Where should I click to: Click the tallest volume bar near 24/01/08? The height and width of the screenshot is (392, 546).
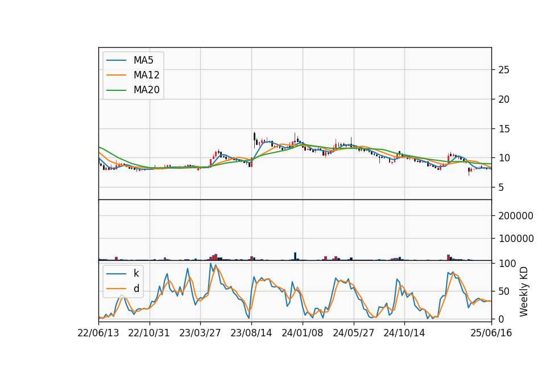click(295, 256)
